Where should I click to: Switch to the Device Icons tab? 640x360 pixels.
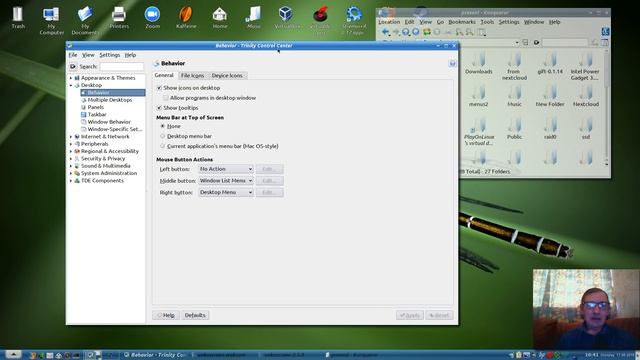coord(227,76)
